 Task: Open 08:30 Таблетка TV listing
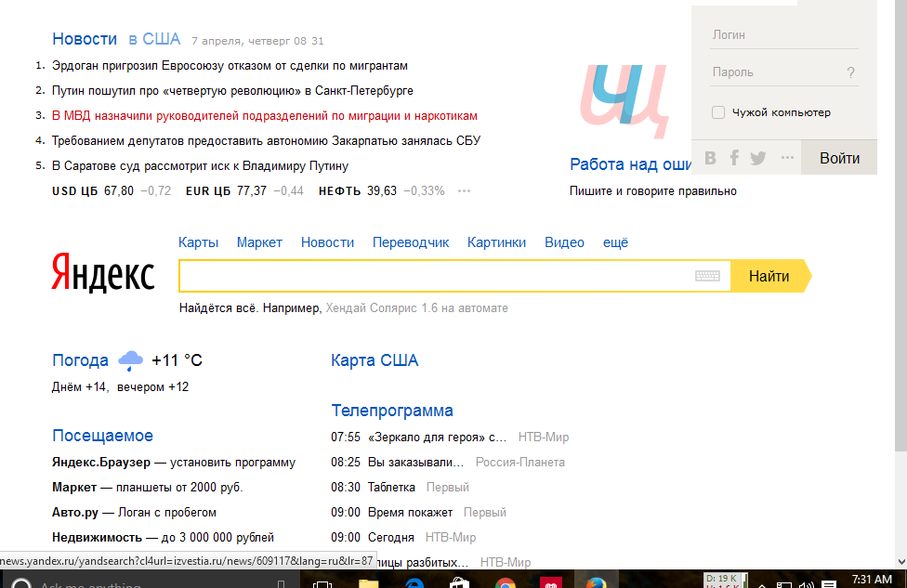pos(373,488)
